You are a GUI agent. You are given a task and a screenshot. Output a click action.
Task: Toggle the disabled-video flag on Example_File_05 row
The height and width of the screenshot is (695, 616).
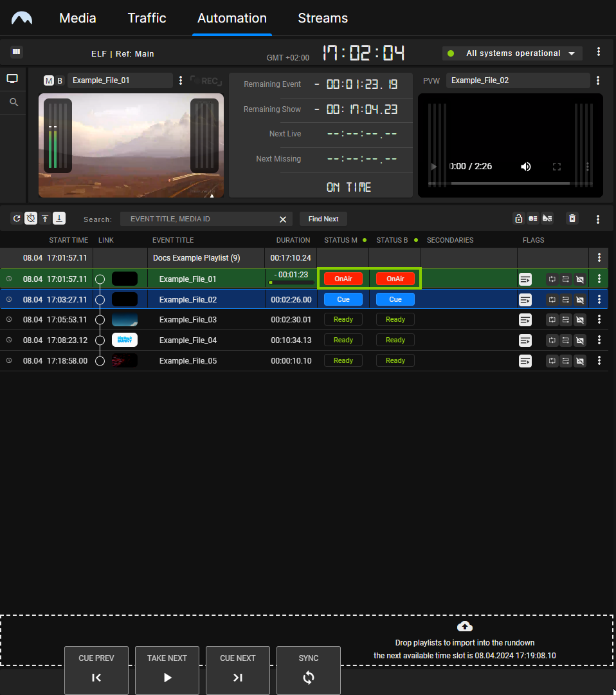579,360
